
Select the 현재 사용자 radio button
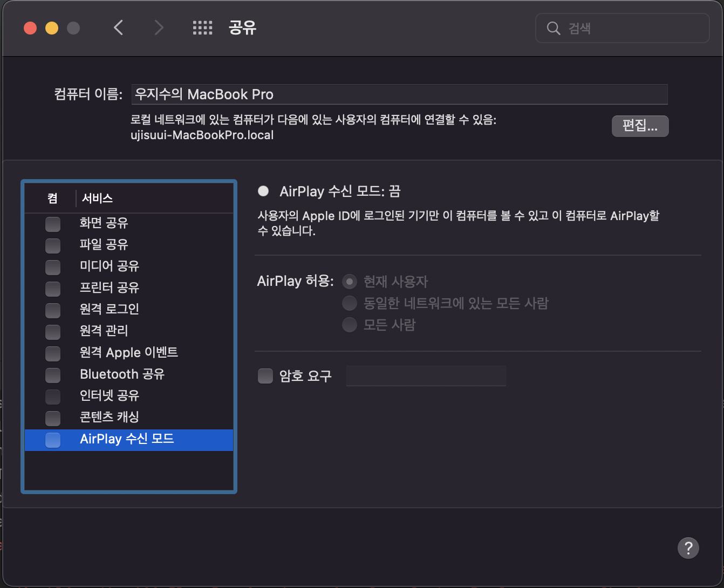350,282
